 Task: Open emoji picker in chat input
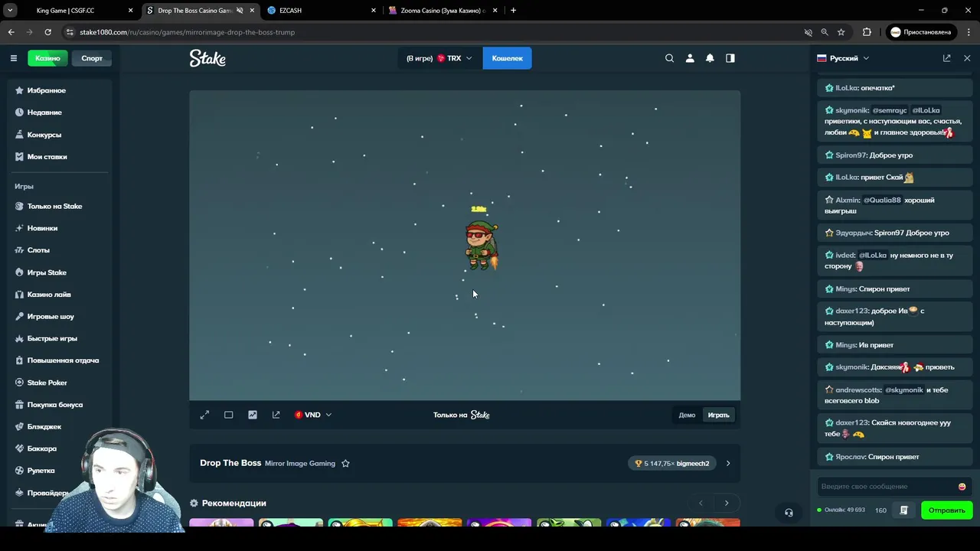[x=962, y=487]
